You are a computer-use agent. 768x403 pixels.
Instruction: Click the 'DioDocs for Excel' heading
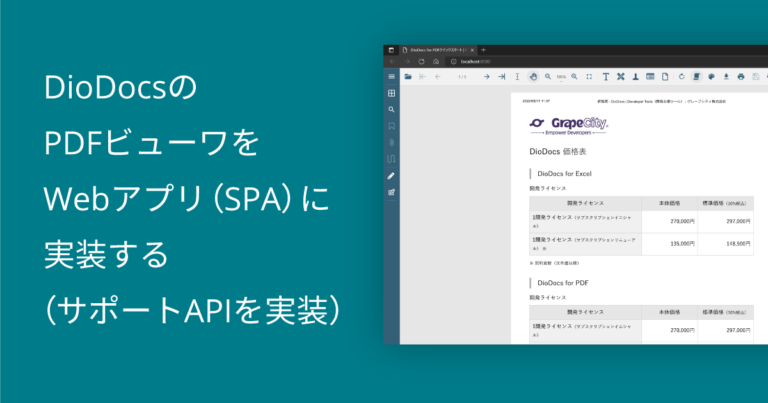[564, 174]
